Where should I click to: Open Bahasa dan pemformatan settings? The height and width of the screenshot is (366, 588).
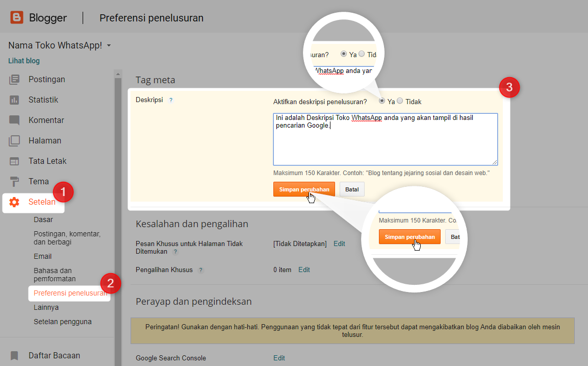click(x=55, y=275)
